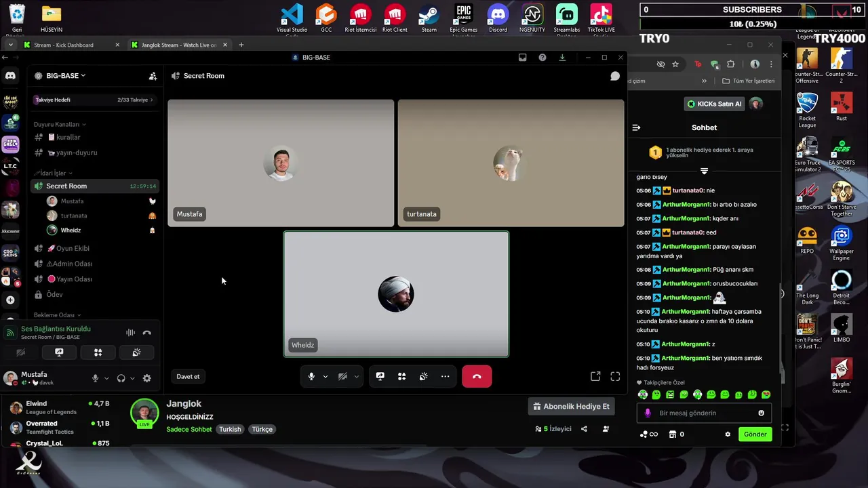Image resolution: width=868 pixels, height=488 pixels.
Task: Open output device arrow in user panel
Action: 132,378
